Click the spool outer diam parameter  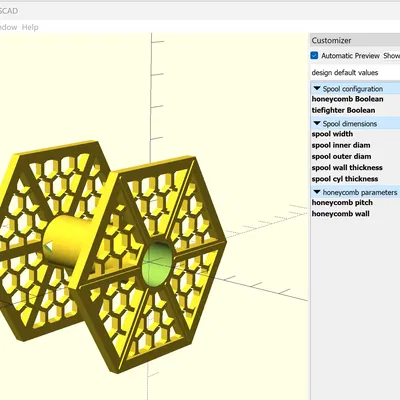click(x=341, y=156)
